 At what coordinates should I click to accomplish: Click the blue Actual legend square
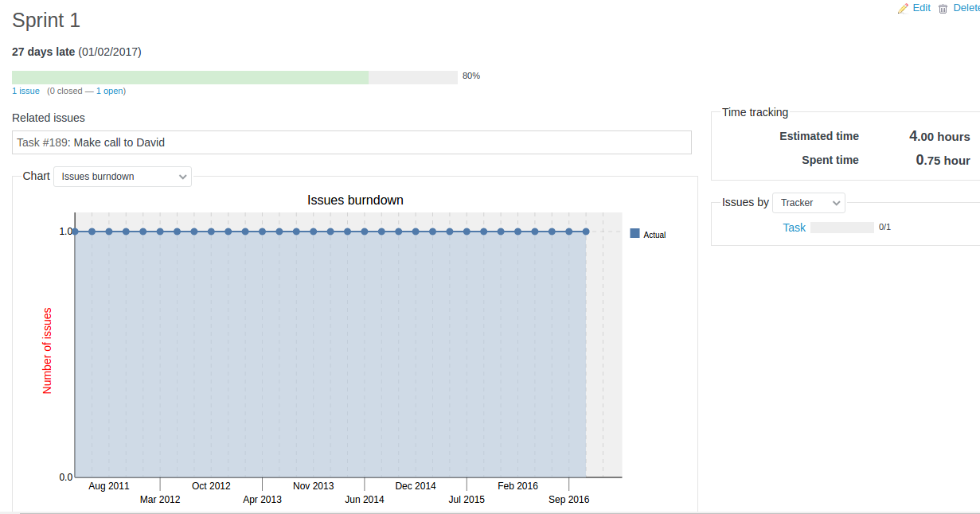click(x=634, y=234)
